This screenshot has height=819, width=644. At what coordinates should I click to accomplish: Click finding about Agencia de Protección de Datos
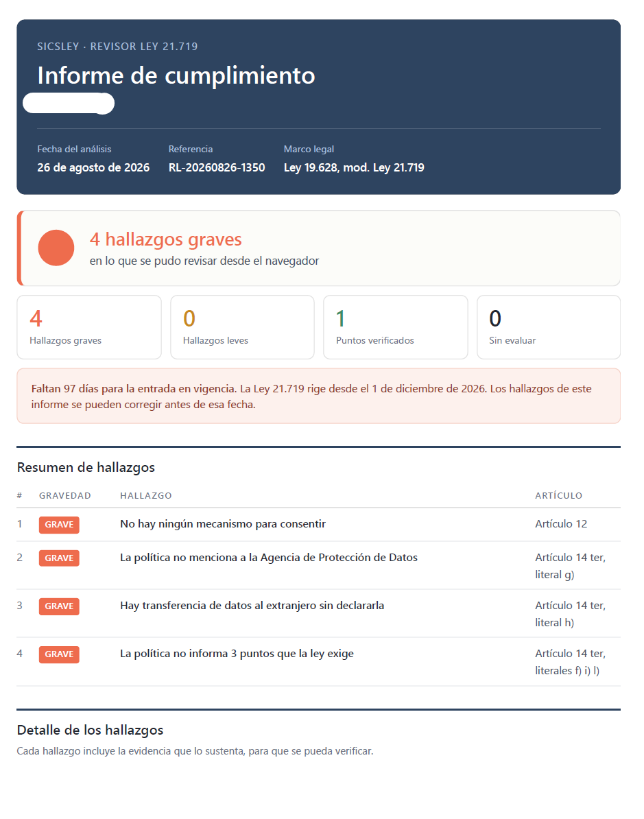coord(269,557)
